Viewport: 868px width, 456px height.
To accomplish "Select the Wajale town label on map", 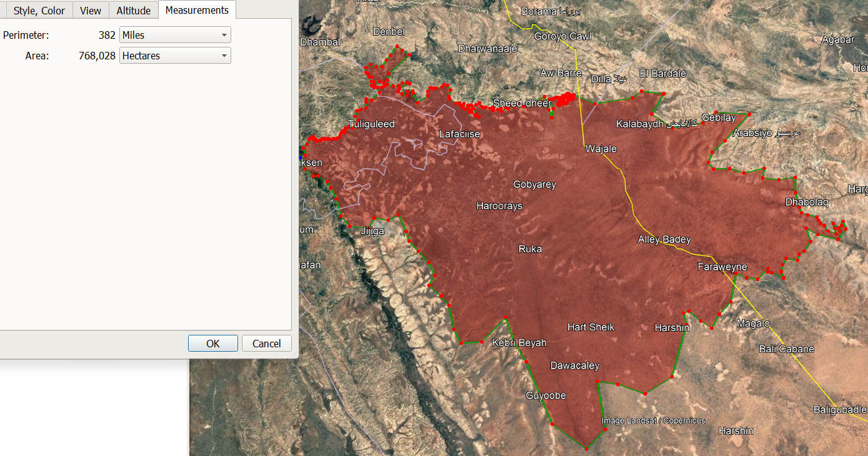I will [x=601, y=149].
